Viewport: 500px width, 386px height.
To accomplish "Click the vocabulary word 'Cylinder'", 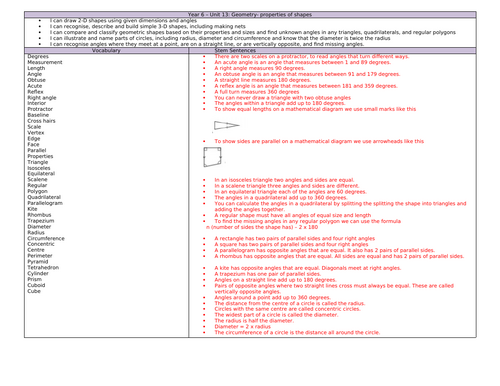I will click(38, 274).
